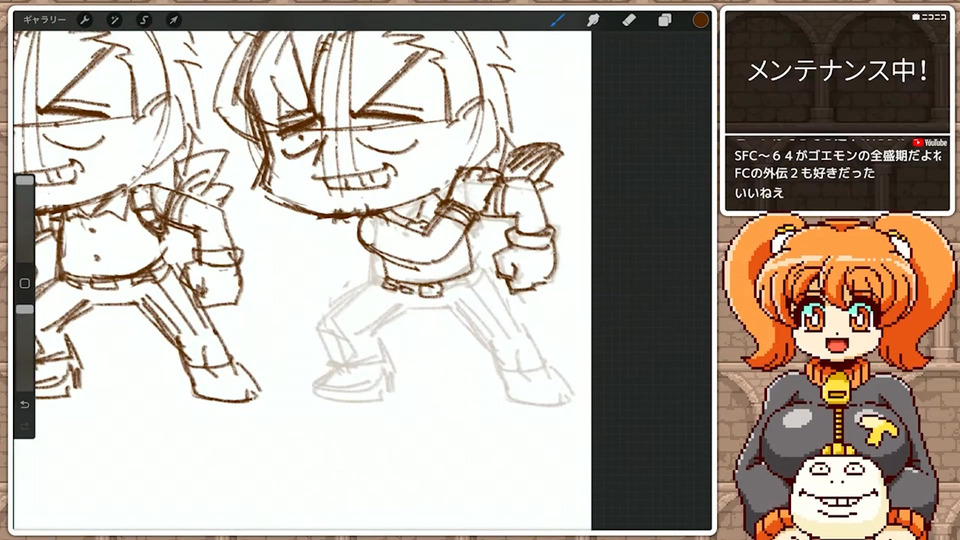Click comment 'FCの外伝2も好きだった'

804,173
